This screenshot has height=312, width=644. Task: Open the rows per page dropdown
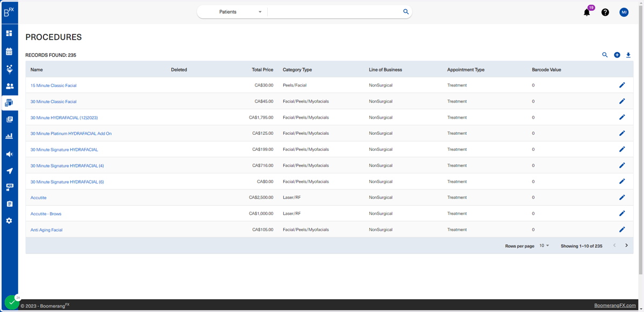(544, 245)
